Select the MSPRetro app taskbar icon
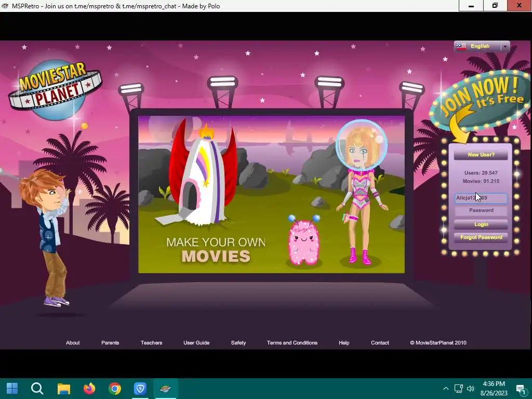The image size is (532, 399). pos(165,389)
